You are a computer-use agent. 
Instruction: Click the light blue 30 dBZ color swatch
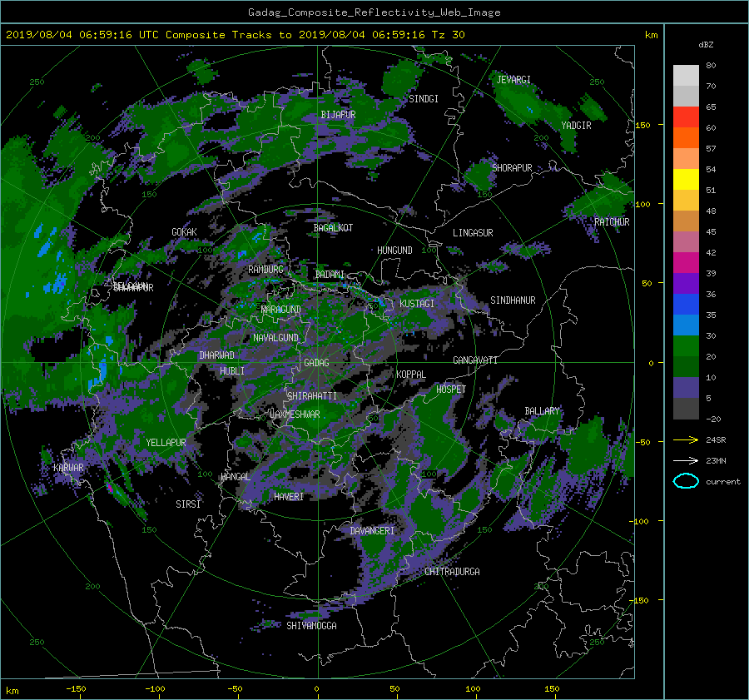(686, 325)
